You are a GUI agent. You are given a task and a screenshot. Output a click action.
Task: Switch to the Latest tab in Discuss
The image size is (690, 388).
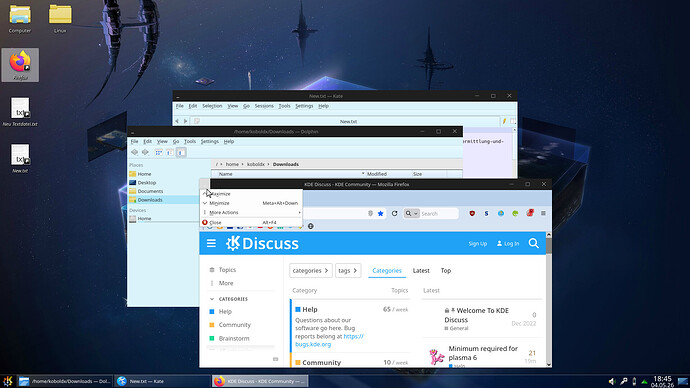pyautogui.click(x=421, y=271)
